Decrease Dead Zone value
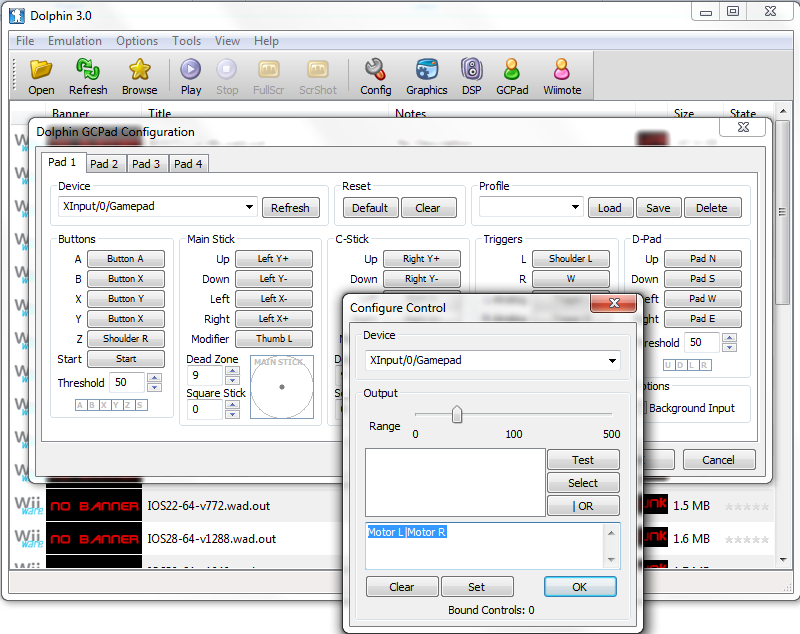The width and height of the screenshot is (800, 634). 232,380
